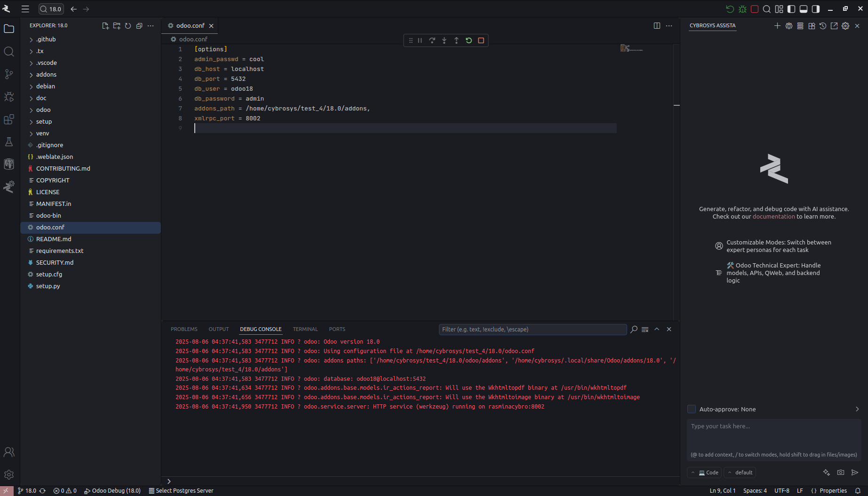Select the Debug Console tab

pos(261,329)
